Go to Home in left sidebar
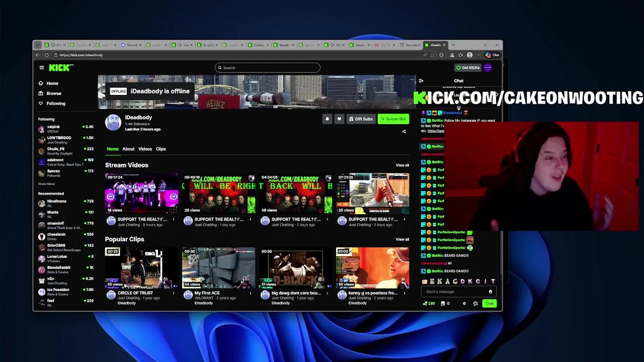This screenshot has height=362, width=644. 49,83
